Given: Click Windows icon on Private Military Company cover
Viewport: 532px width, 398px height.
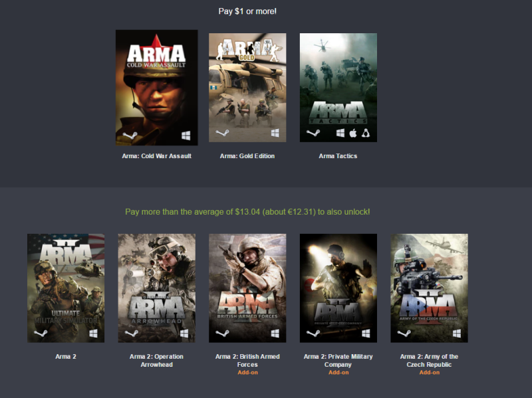Looking at the screenshot, I should click(366, 334).
